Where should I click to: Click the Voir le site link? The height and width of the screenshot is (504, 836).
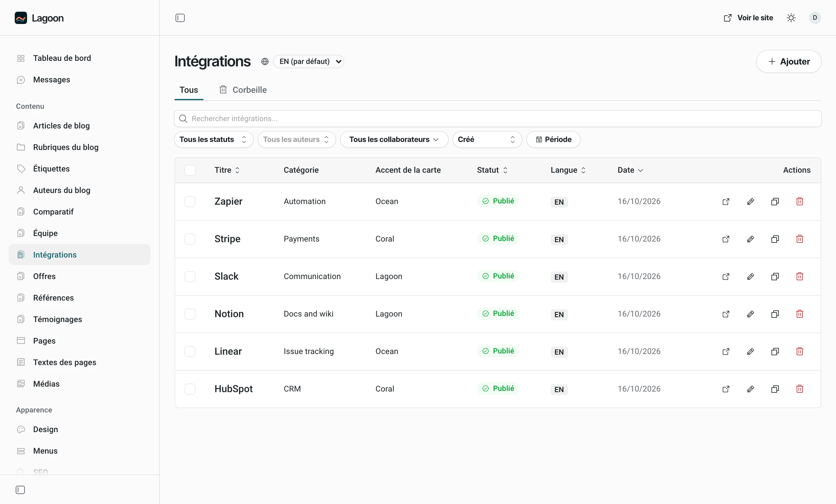point(748,18)
